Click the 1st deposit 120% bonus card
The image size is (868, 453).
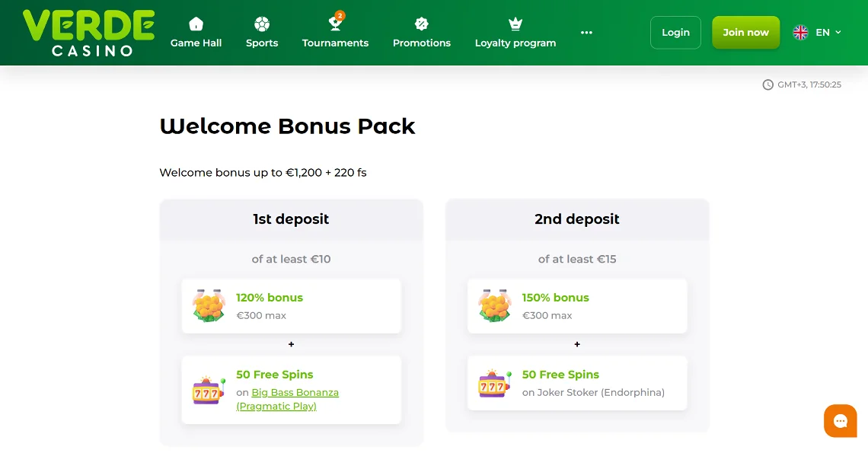tap(291, 305)
